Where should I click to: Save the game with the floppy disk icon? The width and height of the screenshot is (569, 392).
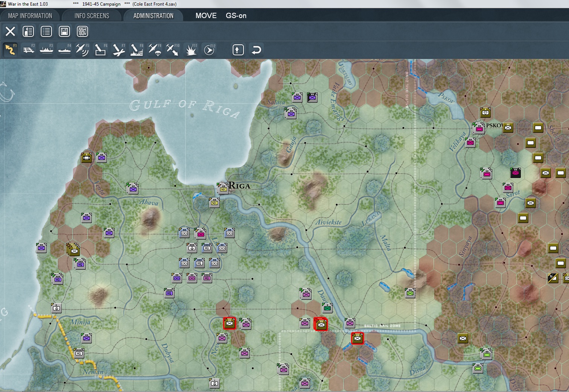coord(64,31)
